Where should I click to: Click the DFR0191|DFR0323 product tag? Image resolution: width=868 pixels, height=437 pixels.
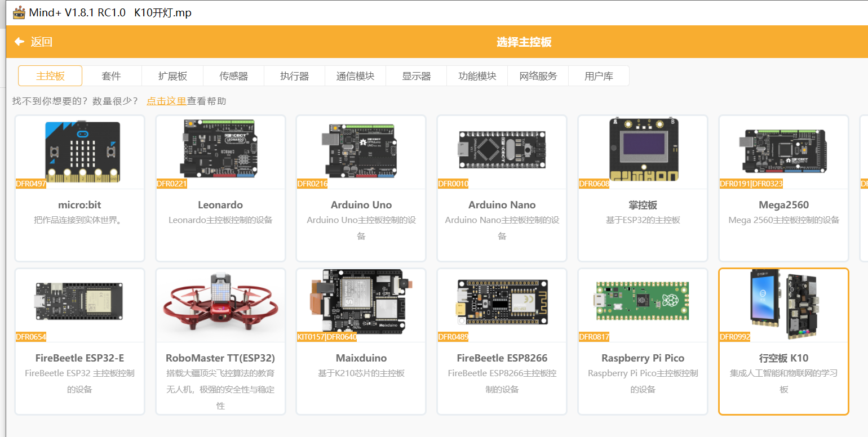pyautogui.click(x=751, y=184)
